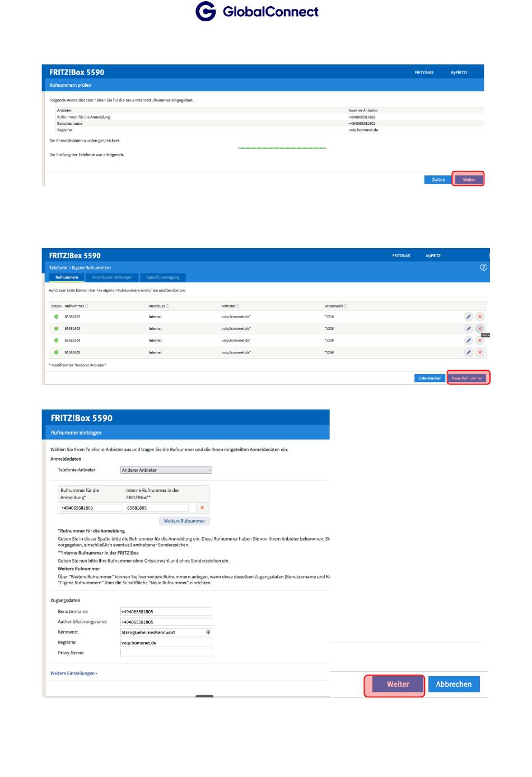
Task: Open the Telefonie-Anbieter dropdown
Action: point(166,470)
